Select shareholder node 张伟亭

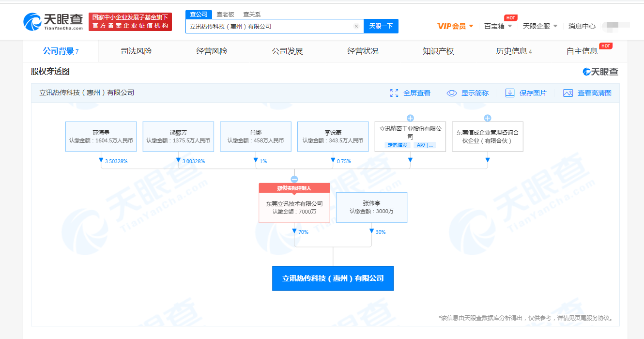[371, 207]
